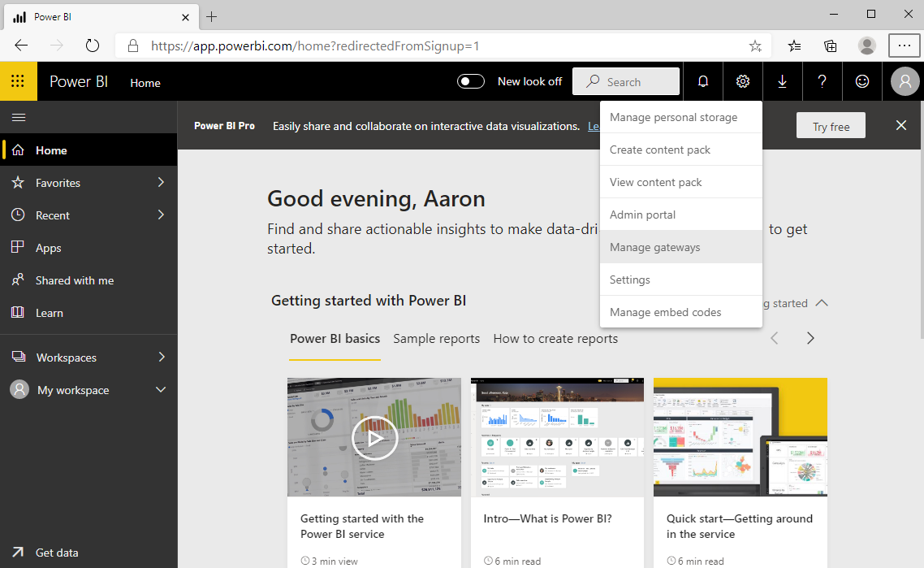Screen dimensions: 924x568
Task: Collapse the navigation pane hamburger icon
Action: tap(19, 117)
